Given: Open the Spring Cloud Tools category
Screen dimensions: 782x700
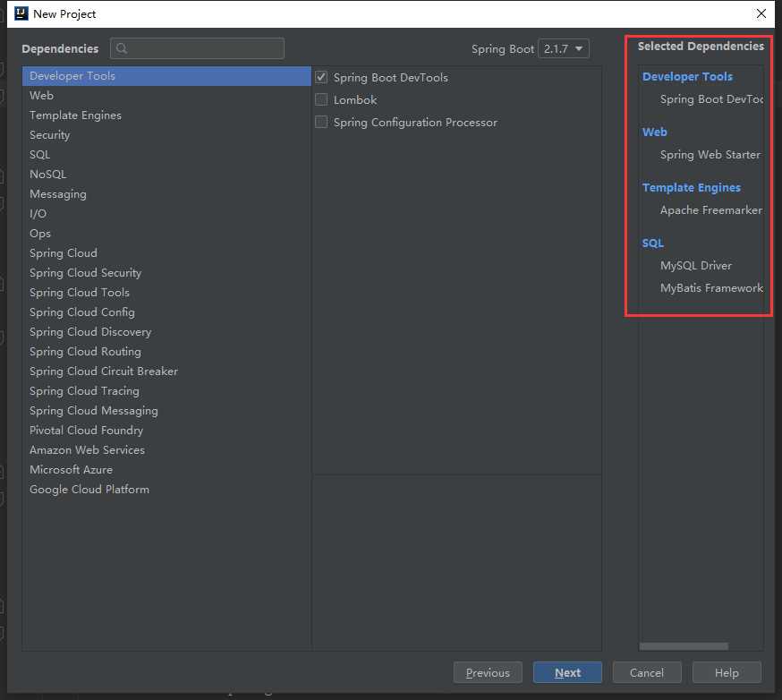Looking at the screenshot, I should [x=166, y=293].
